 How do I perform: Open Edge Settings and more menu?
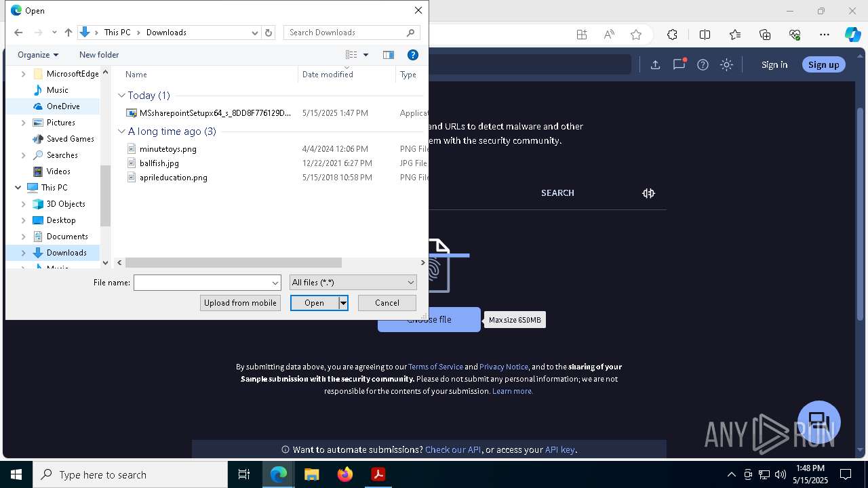pyautogui.click(x=825, y=35)
